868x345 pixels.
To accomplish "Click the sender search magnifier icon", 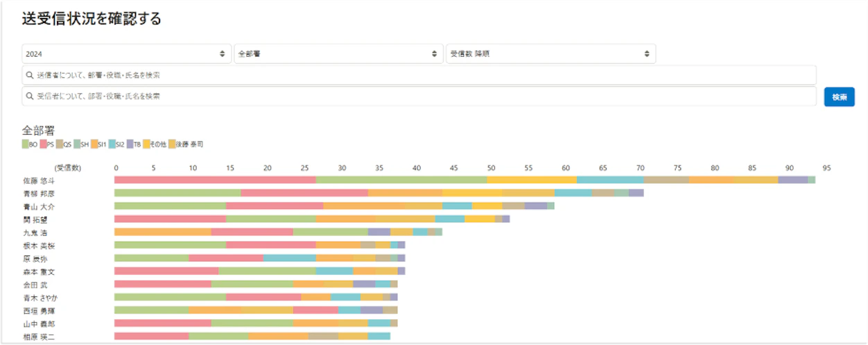I will point(29,75).
